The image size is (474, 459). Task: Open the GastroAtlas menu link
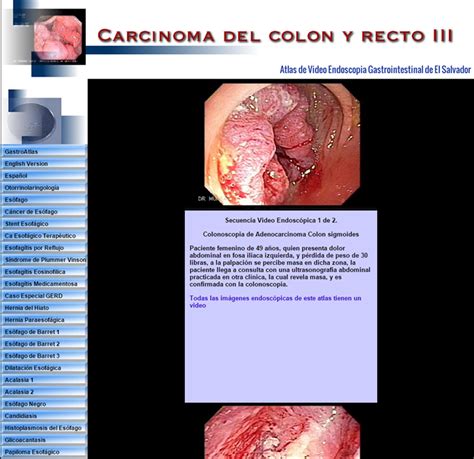(x=44, y=151)
